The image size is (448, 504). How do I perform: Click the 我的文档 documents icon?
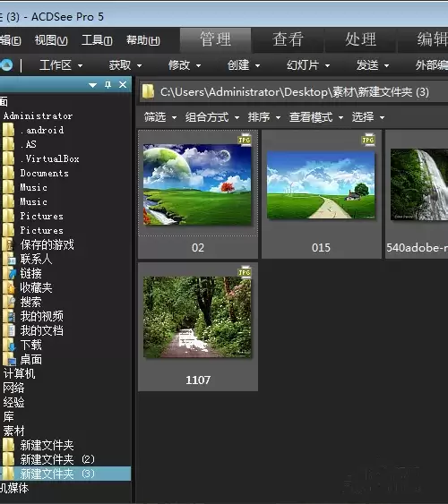(9, 330)
